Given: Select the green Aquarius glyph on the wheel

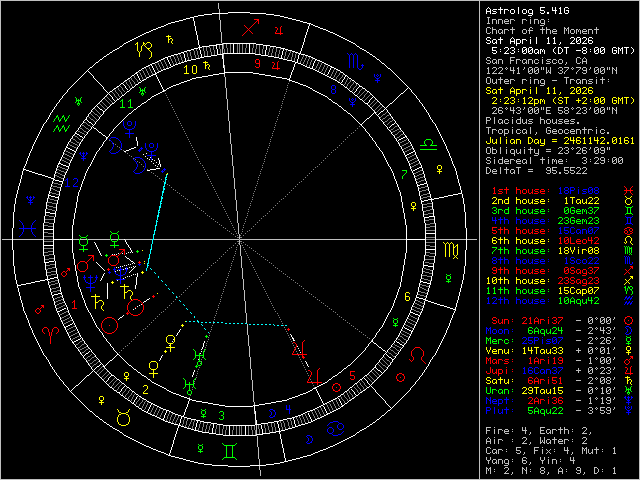Looking at the screenshot, I should (x=61, y=124).
